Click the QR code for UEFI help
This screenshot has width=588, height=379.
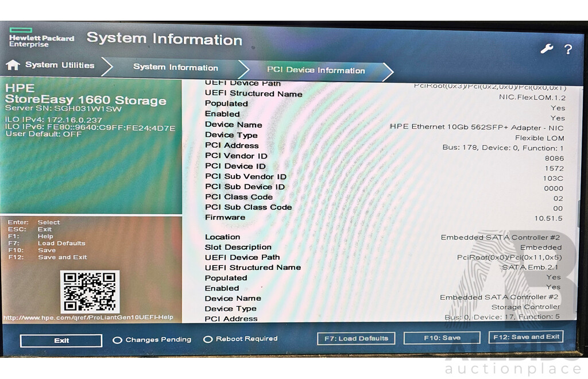click(90, 292)
